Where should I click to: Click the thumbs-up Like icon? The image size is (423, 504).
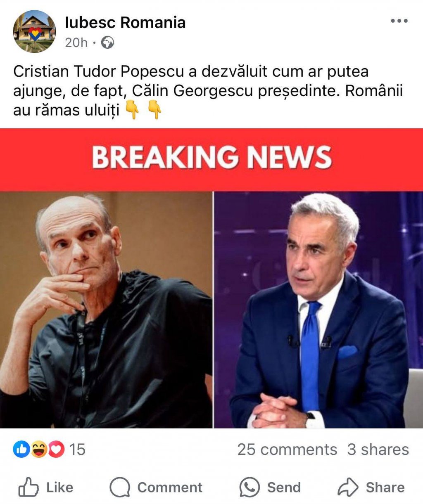coord(29,487)
